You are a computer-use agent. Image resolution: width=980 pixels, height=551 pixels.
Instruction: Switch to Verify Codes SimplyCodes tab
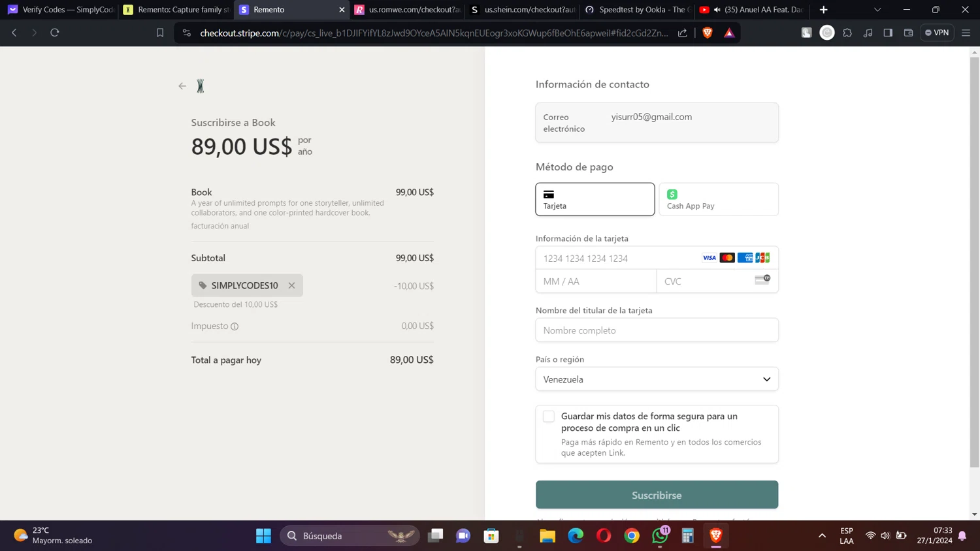pos(61,10)
